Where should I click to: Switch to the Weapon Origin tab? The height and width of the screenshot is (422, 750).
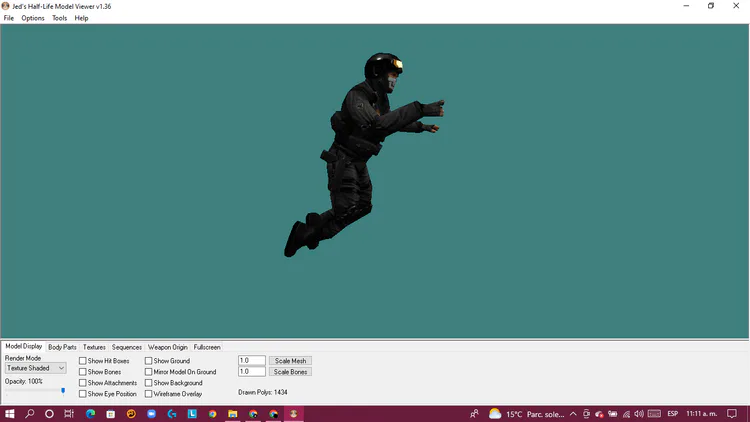tap(167, 347)
